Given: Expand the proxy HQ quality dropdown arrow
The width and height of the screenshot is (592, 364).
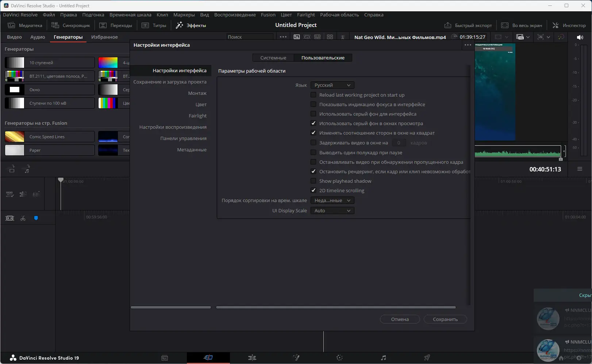Looking at the screenshot, I should (x=528, y=37).
